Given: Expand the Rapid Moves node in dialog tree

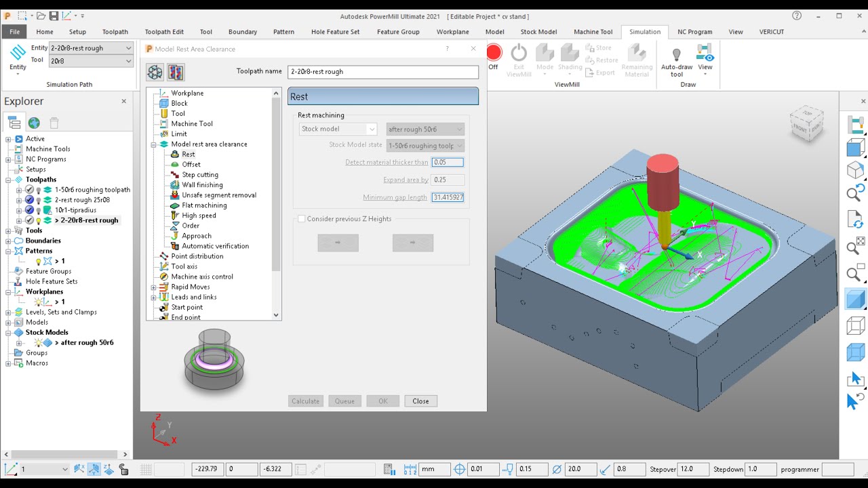Looking at the screenshot, I should pos(153,287).
